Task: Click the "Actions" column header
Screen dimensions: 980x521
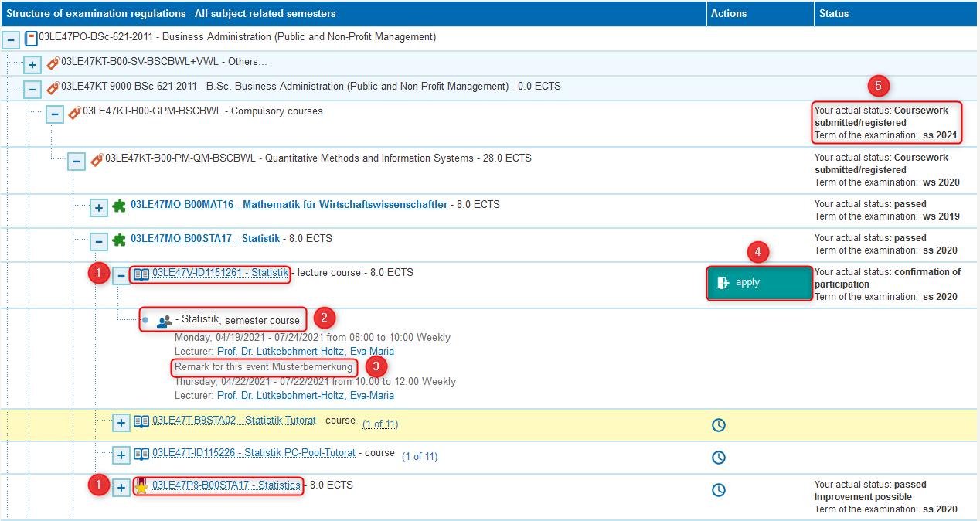Action: 761,13
